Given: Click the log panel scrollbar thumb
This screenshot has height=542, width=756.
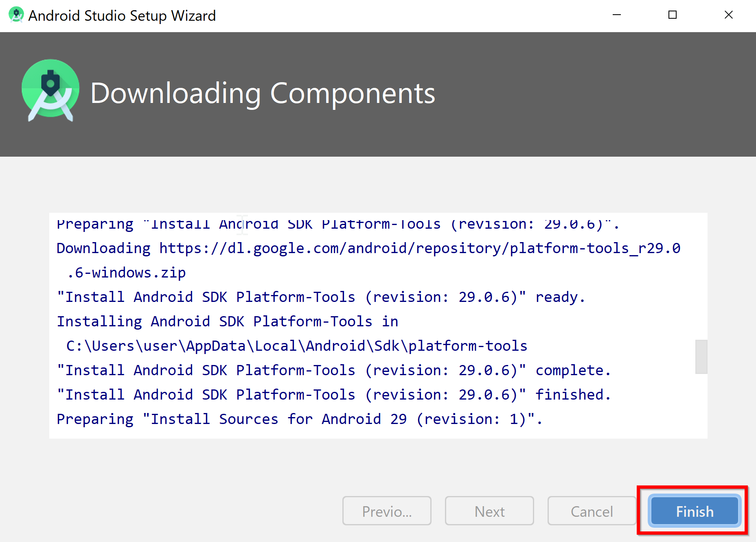Looking at the screenshot, I should [701, 356].
